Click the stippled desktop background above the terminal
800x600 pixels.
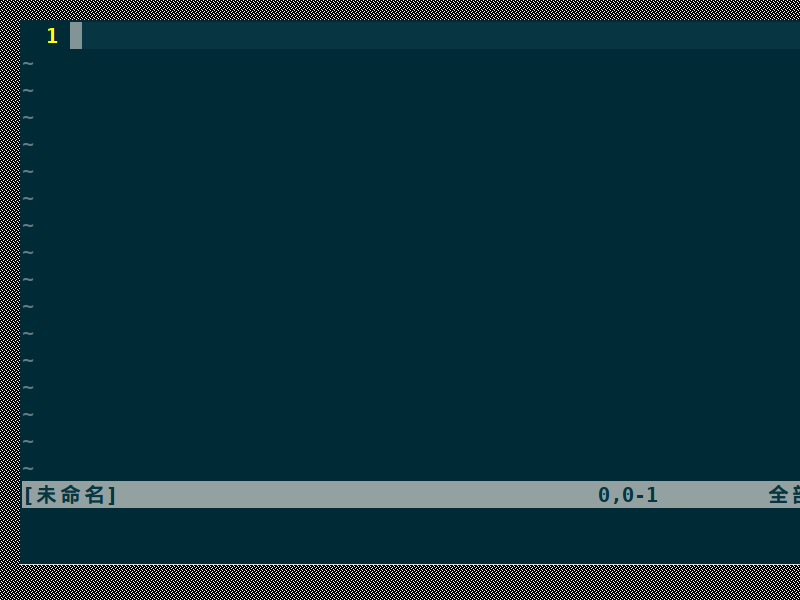[x=400, y=10]
